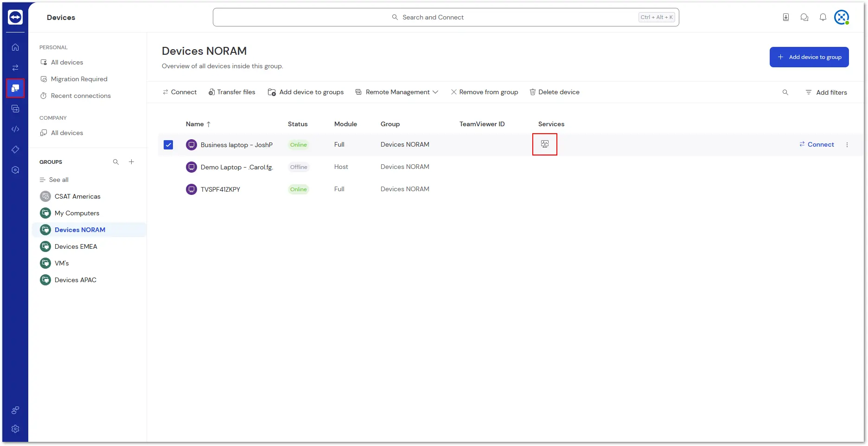Search groups with magnifier icon
Image resolution: width=868 pixels, height=446 pixels.
[x=116, y=162]
